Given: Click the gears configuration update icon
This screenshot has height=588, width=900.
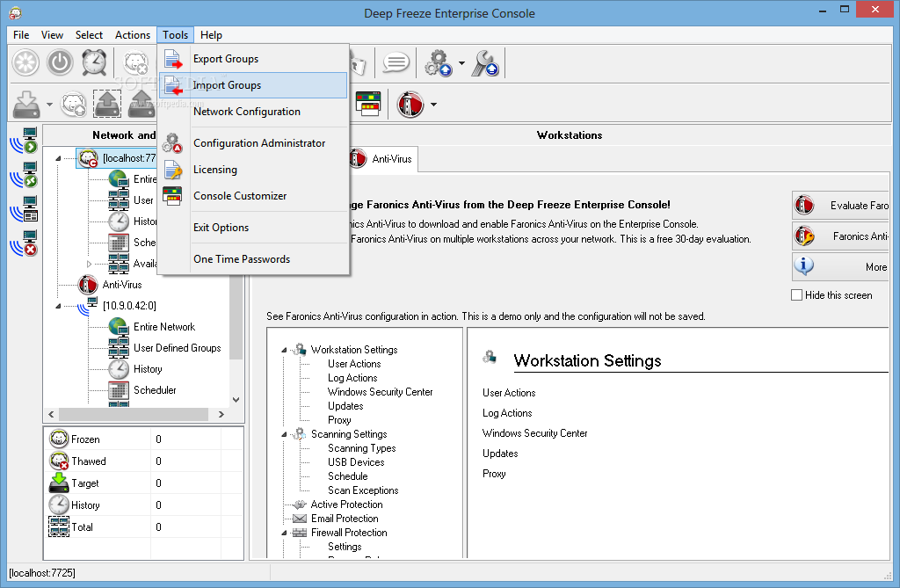Looking at the screenshot, I should tap(438, 63).
